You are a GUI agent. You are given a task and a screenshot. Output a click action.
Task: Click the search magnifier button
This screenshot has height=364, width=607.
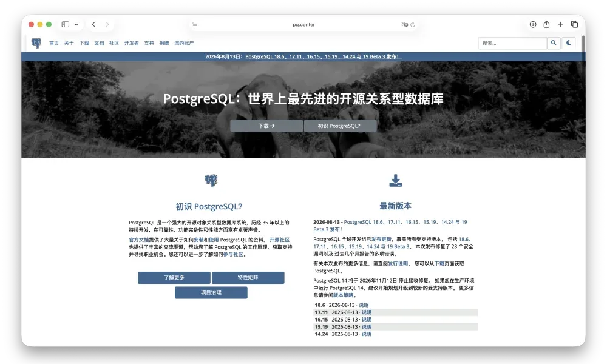554,43
